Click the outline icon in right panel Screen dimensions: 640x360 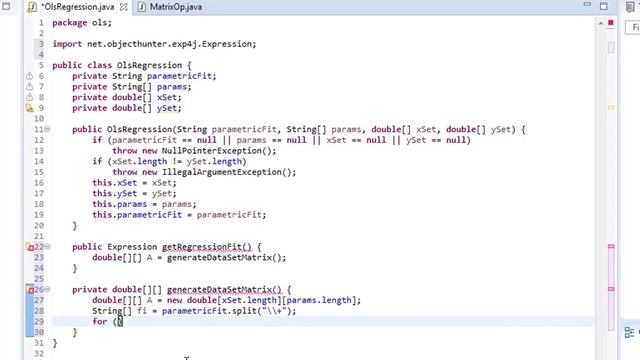point(629,332)
